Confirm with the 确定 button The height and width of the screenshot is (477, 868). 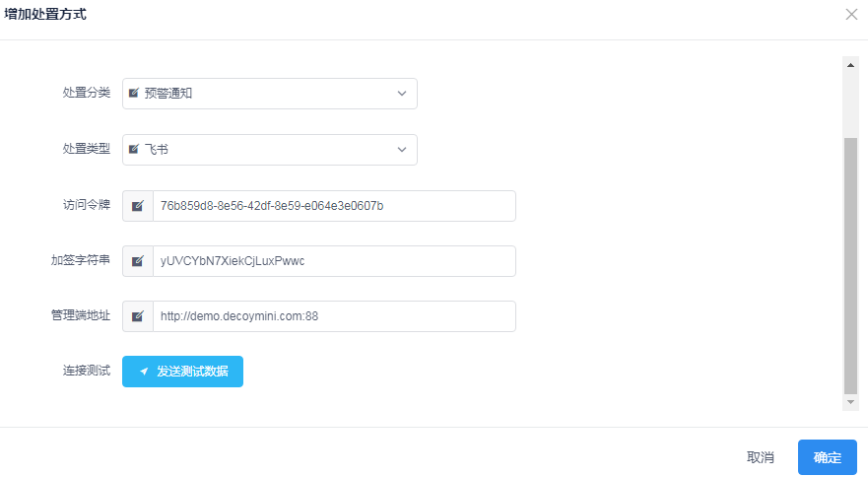point(827,457)
